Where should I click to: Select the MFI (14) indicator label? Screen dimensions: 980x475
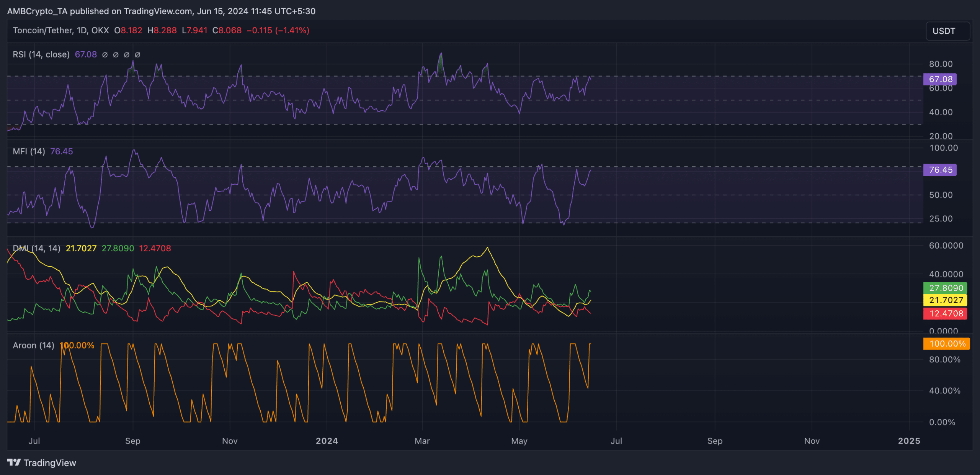pyautogui.click(x=29, y=151)
